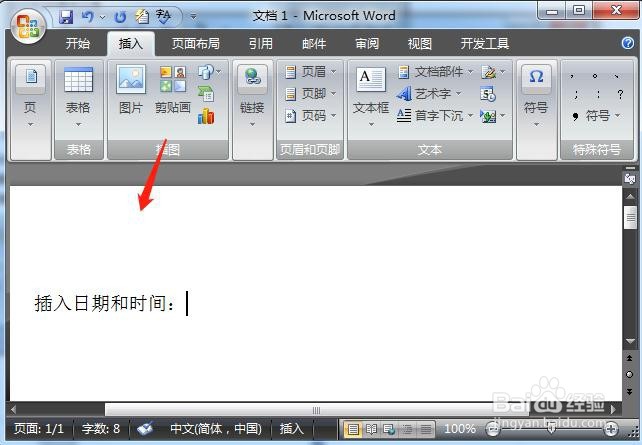Insert the semicolon special symbol
This screenshot has width=642, height=445.
(x=576, y=95)
